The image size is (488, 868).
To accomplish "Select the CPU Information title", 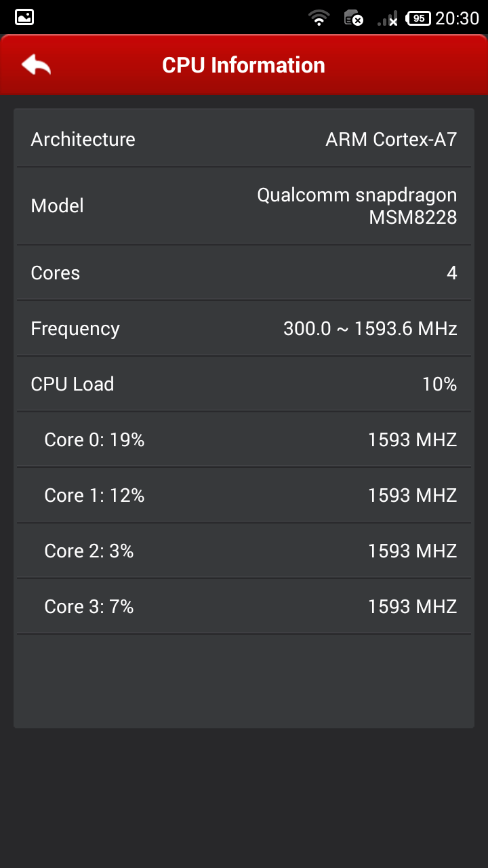I will [243, 65].
